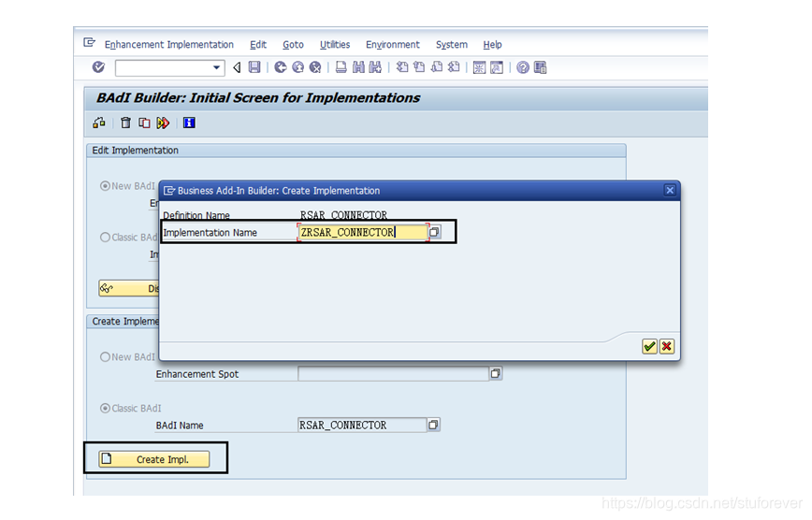Open value help for BAdI Name

tap(433, 426)
